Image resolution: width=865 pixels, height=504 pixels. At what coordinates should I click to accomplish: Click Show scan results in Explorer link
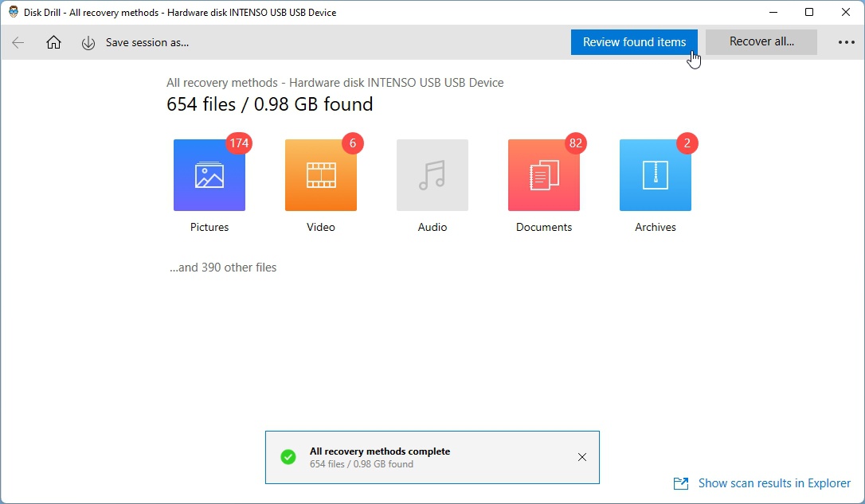pyautogui.click(x=774, y=483)
